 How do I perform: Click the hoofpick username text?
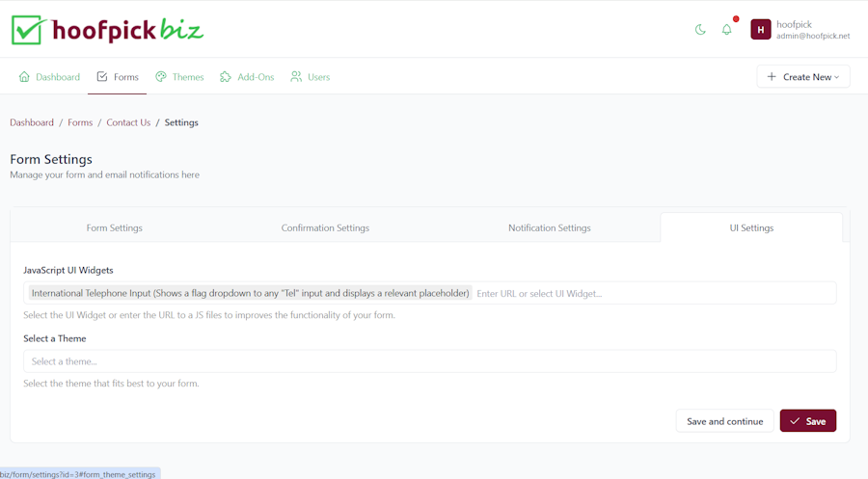(x=794, y=24)
